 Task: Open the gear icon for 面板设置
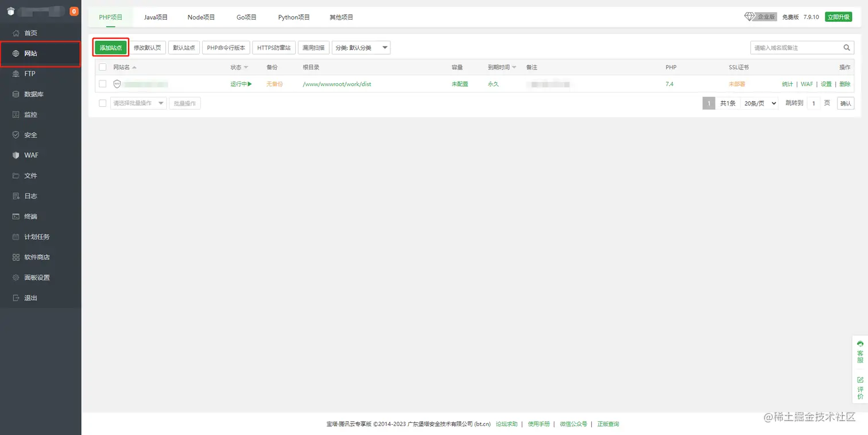[16, 278]
